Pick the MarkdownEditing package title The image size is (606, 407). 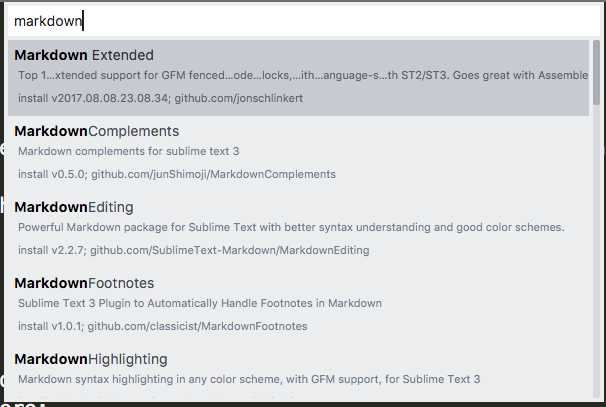coord(81,207)
